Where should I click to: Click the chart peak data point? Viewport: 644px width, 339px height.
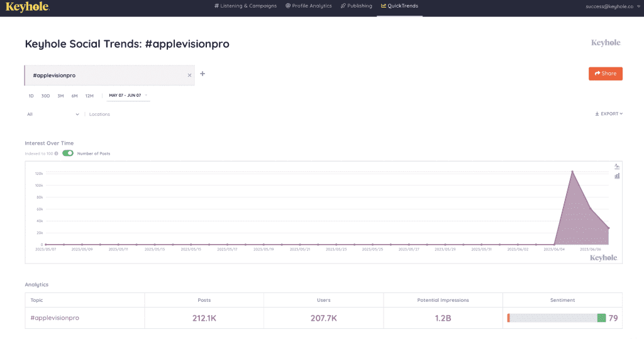(x=572, y=172)
